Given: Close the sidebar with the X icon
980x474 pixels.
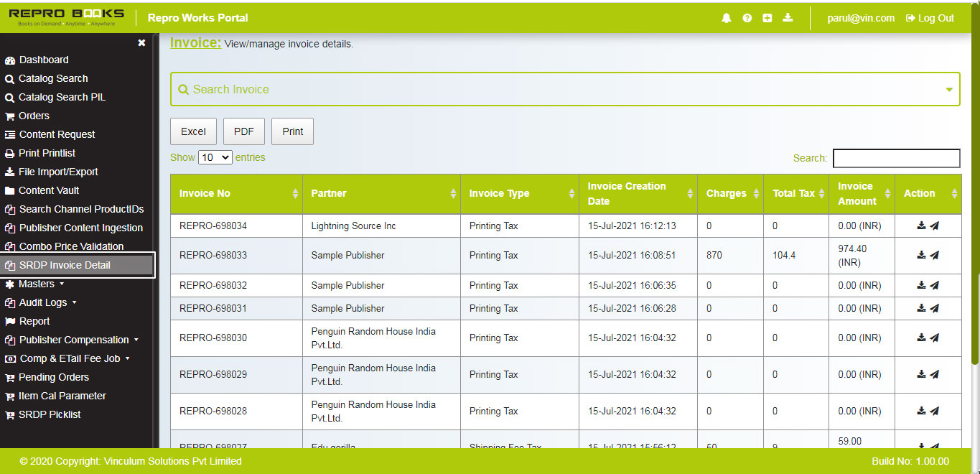Looking at the screenshot, I should (x=141, y=42).
